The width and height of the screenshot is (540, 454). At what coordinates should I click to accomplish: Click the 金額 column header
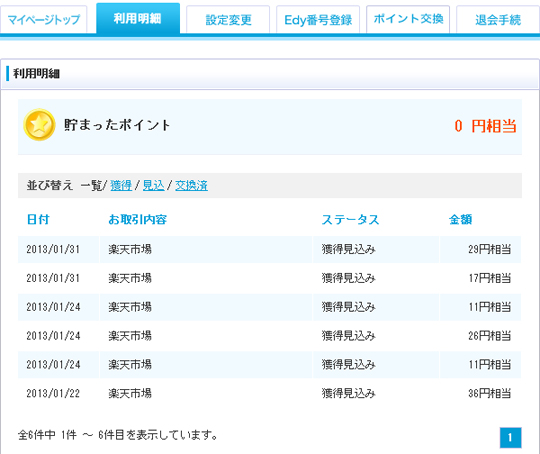click(x=460, y=219)
